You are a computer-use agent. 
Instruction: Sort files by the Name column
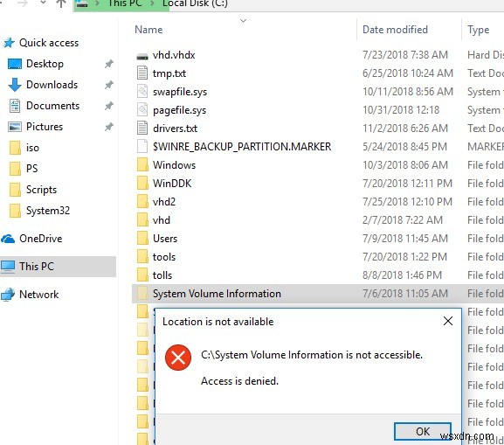148,30
